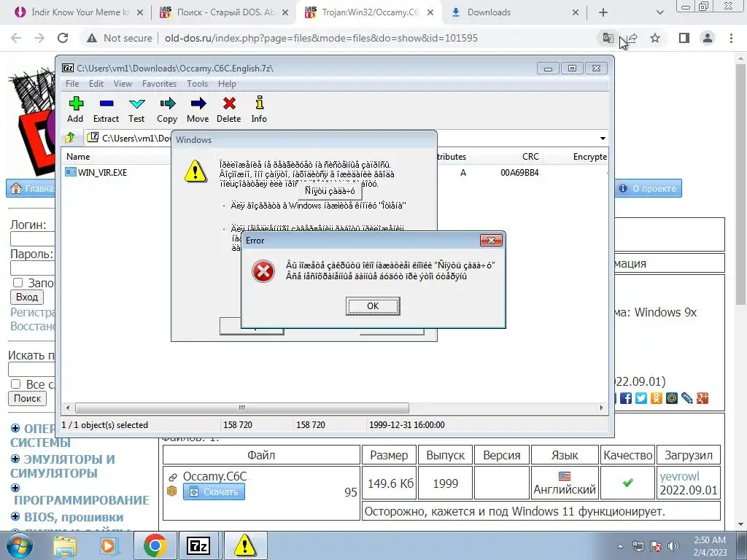Click the Twitter share icon on the page
Image resolution: width=747 pixels, height=560 pixels.
(x=641, y=398)
